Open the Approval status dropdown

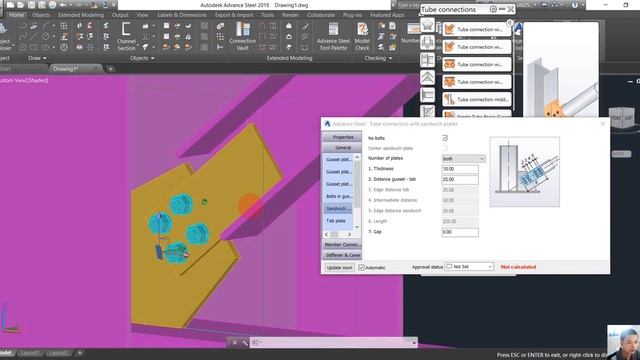tap(469, 267)
